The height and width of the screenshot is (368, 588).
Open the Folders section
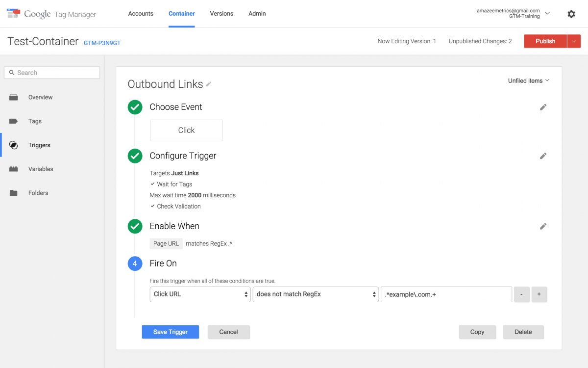tap(38, 192)
